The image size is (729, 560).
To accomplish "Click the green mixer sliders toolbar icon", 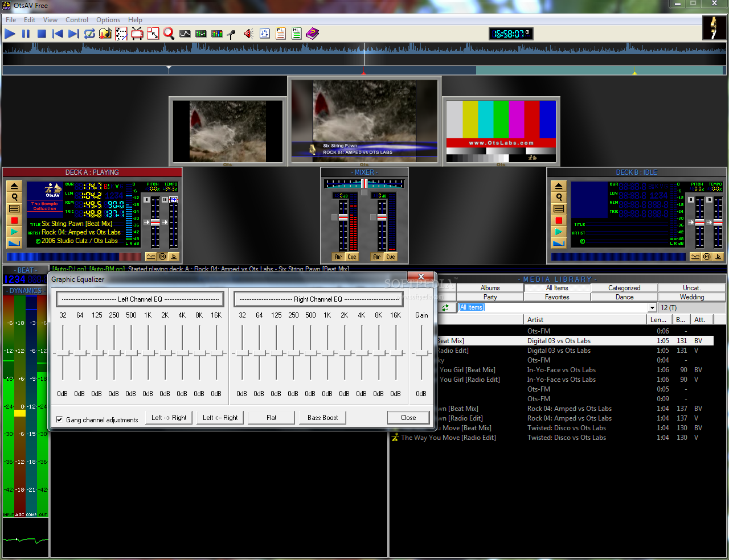I will [x=201, y=34].
